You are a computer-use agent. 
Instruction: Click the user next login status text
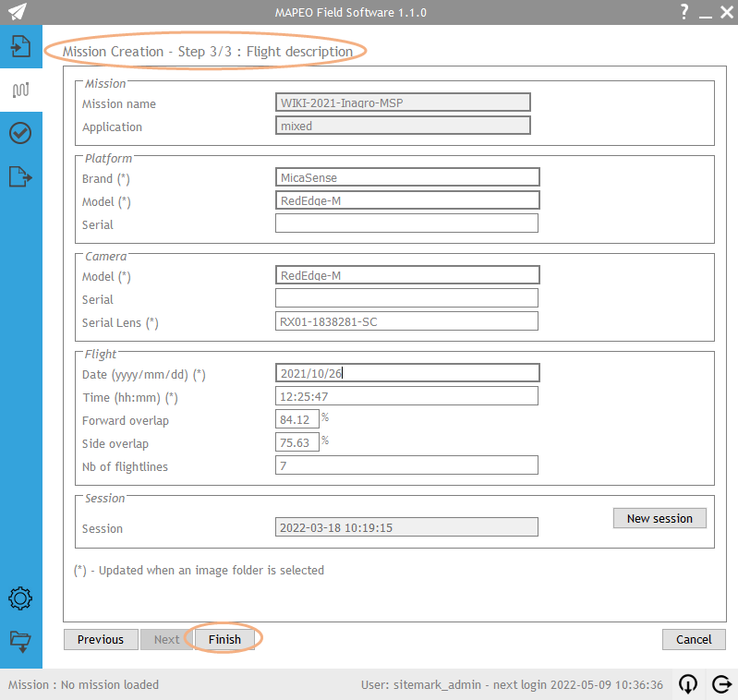(x=512, y=684)
